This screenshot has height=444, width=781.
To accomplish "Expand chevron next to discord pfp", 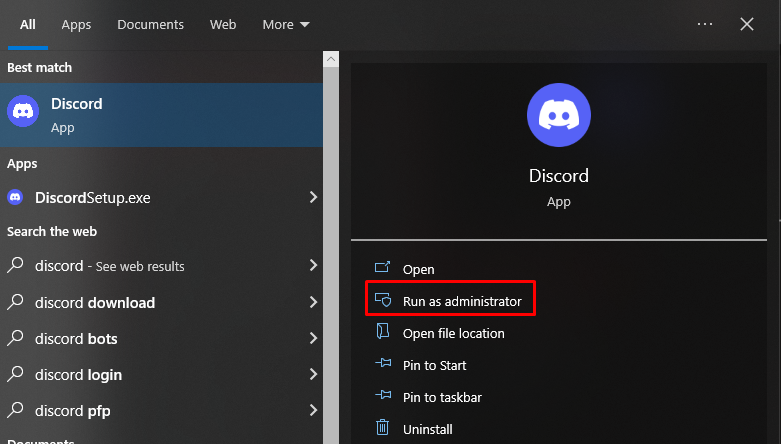I will click(x=313, y=410).
